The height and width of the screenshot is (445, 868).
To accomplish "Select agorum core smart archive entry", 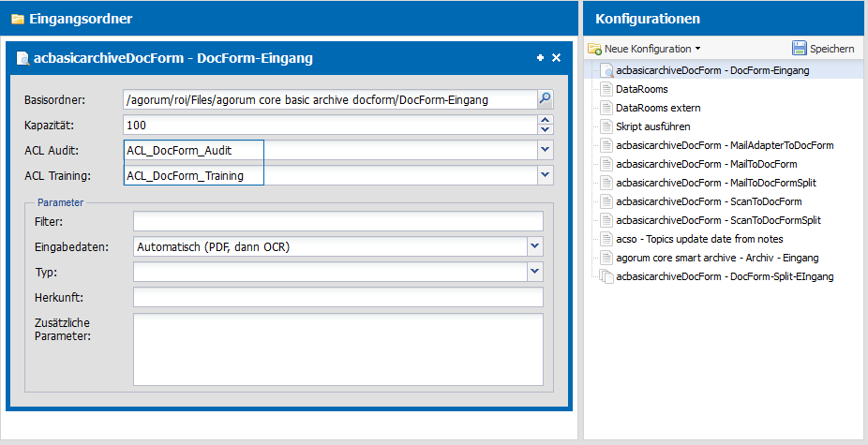I will [717, 258].
